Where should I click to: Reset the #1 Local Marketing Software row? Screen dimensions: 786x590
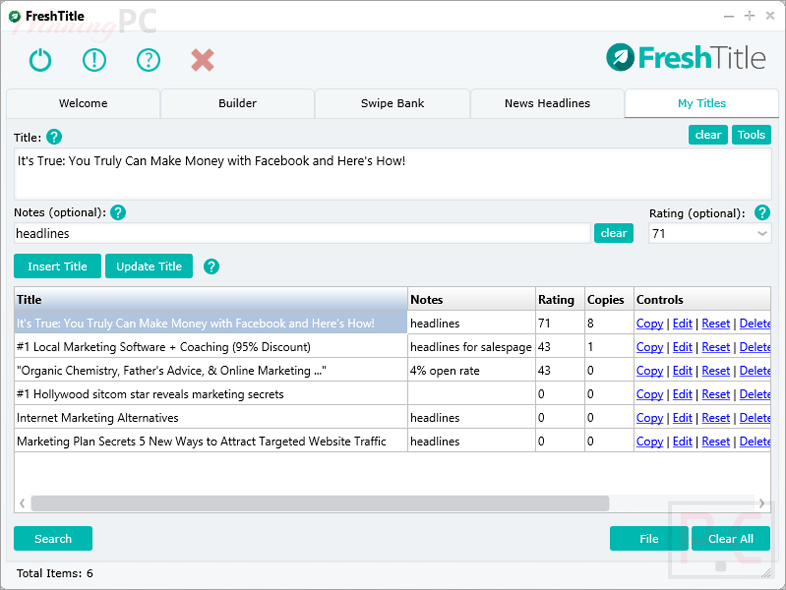716,347
